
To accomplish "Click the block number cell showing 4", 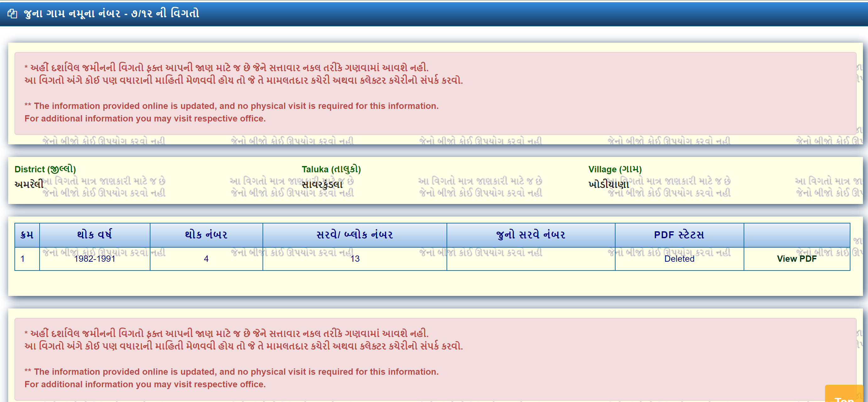I will tap(206, 259).
